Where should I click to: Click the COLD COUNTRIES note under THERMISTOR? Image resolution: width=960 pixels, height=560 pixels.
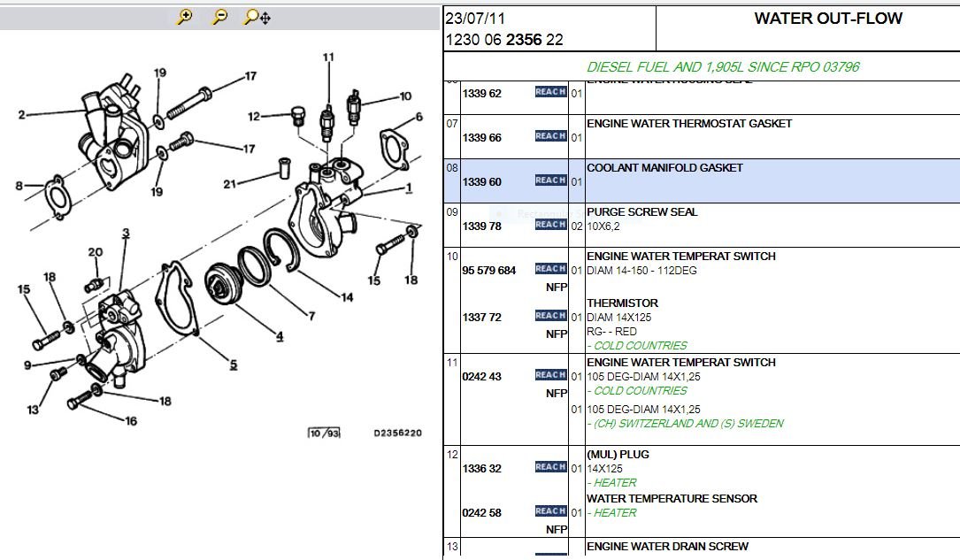(x=637, y=346)
